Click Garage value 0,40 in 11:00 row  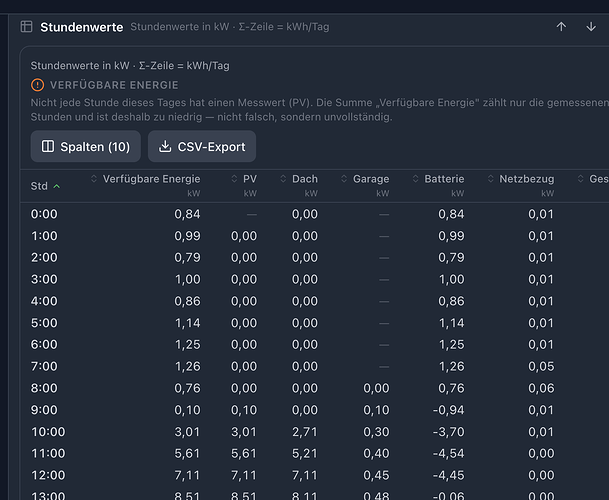pyautogui.click(x=376, y=453)
